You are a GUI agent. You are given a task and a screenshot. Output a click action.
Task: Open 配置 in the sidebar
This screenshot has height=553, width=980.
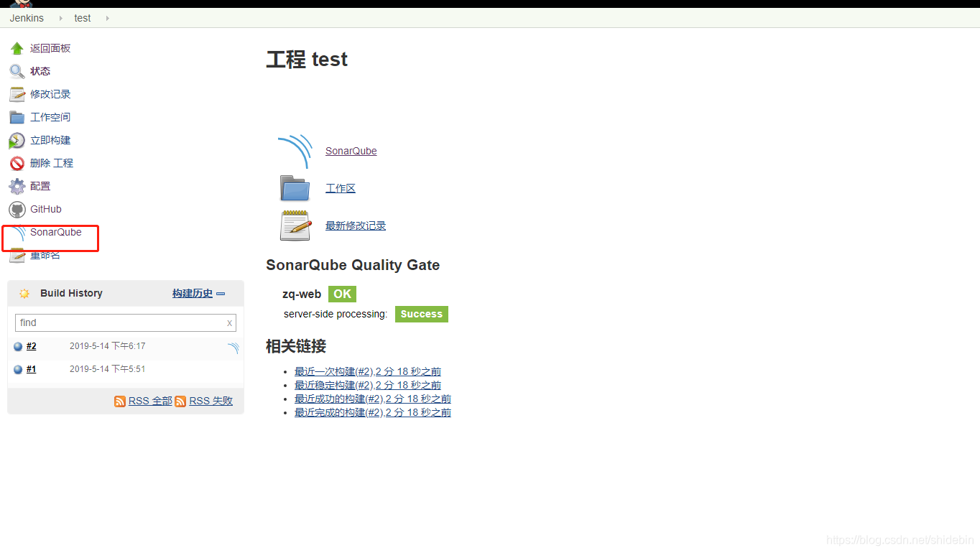[x=40, y=186]
